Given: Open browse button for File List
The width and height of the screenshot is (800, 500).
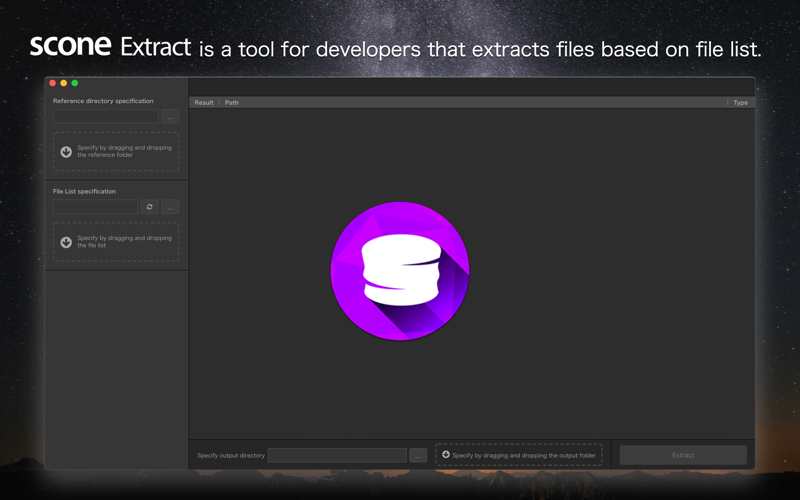Looking at the screenshot, I should click(x=170, y=207).
